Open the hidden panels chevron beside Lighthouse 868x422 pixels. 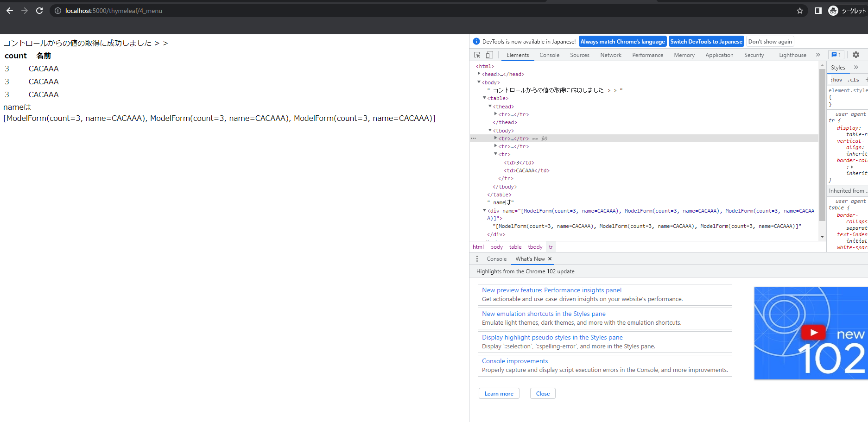pyautogui.click(x=818, y=55)
